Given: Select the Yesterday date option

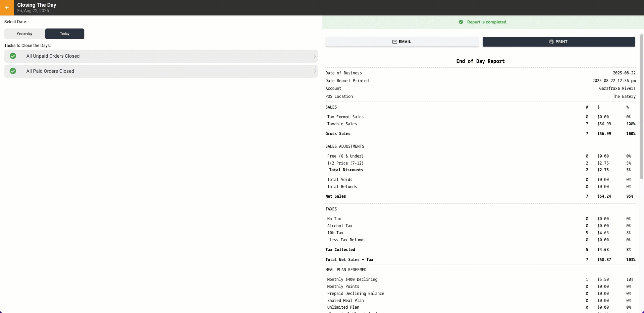Looking at the screenshot, I should [24, 34].
